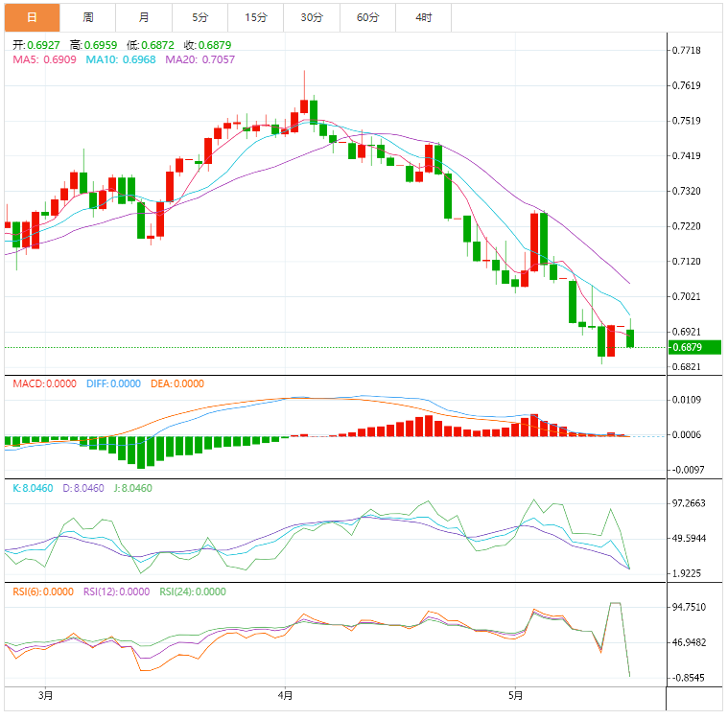The image size is (728, 719).
Task: Click the 3月 date axis label
Action: [x=45, y=695]
